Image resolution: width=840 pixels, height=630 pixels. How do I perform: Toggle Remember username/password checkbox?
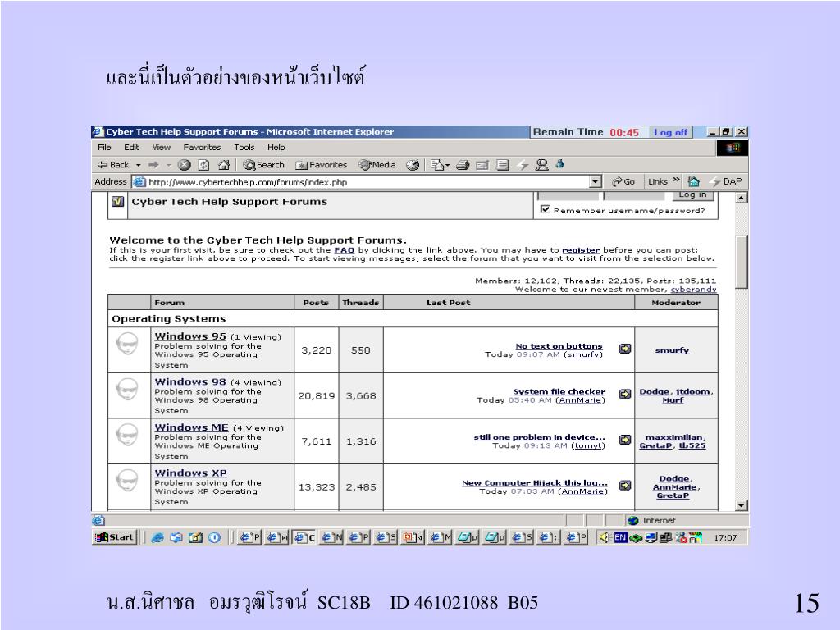point(546,209)
